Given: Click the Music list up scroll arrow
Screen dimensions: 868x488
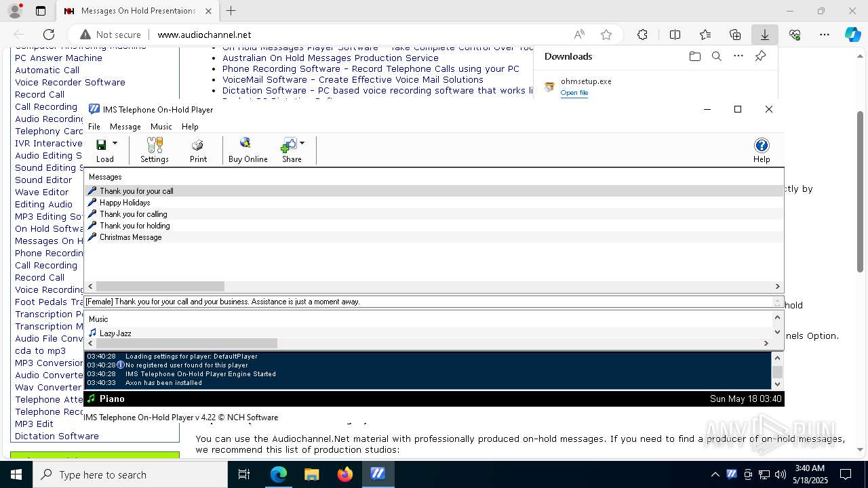Looking at the screenshot, I should 778,317.
